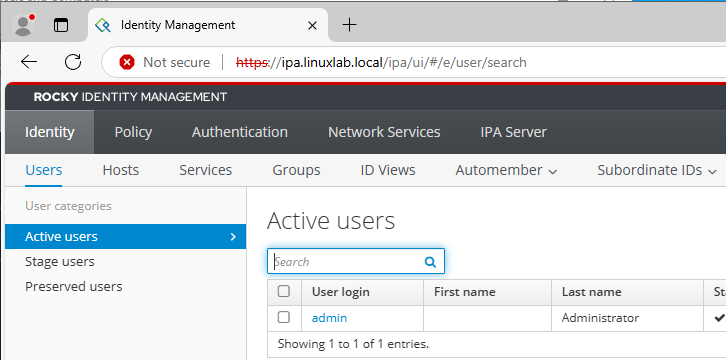Screen dimensions: 728x360
Task: Close the Identity Management browser tab
Action: (312, 26)
